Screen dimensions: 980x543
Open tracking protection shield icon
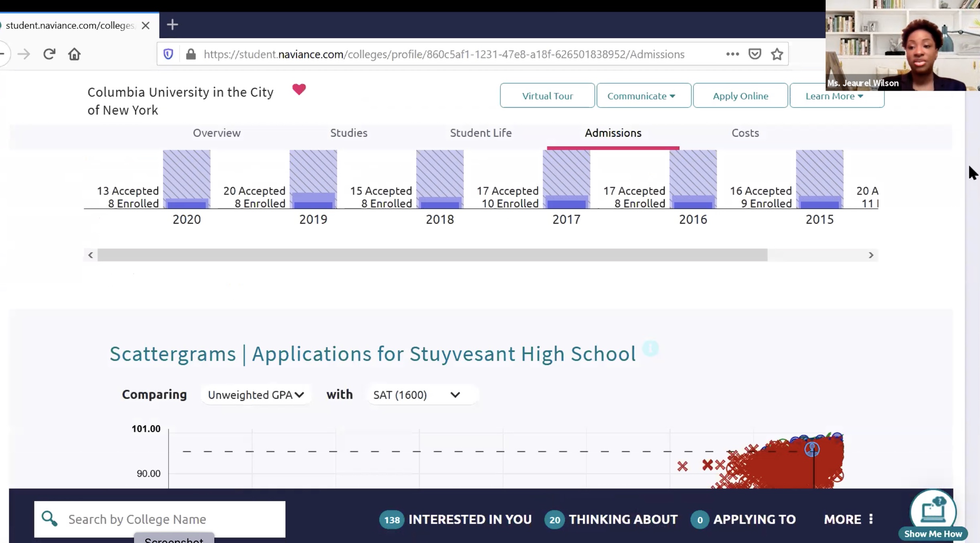tap(168, 54)
